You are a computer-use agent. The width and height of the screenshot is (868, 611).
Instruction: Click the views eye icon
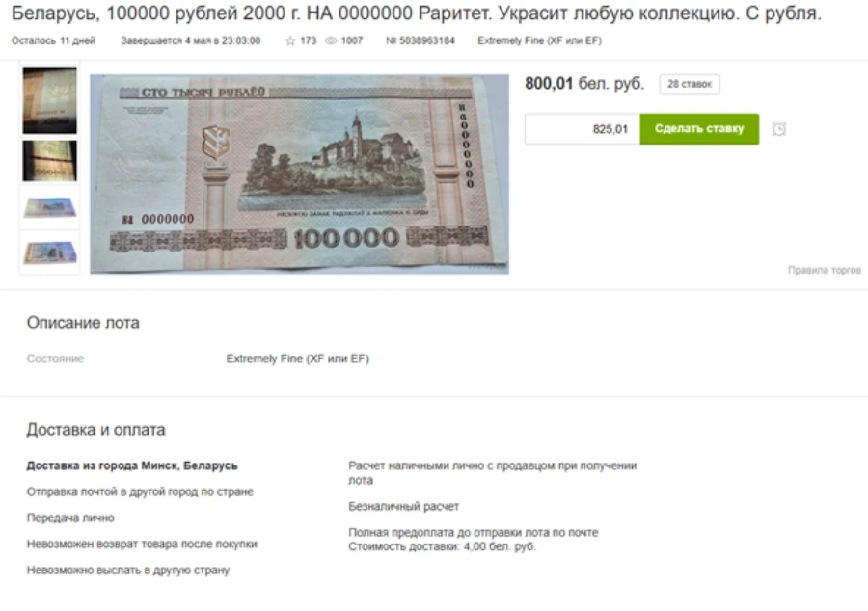point(331,40)
